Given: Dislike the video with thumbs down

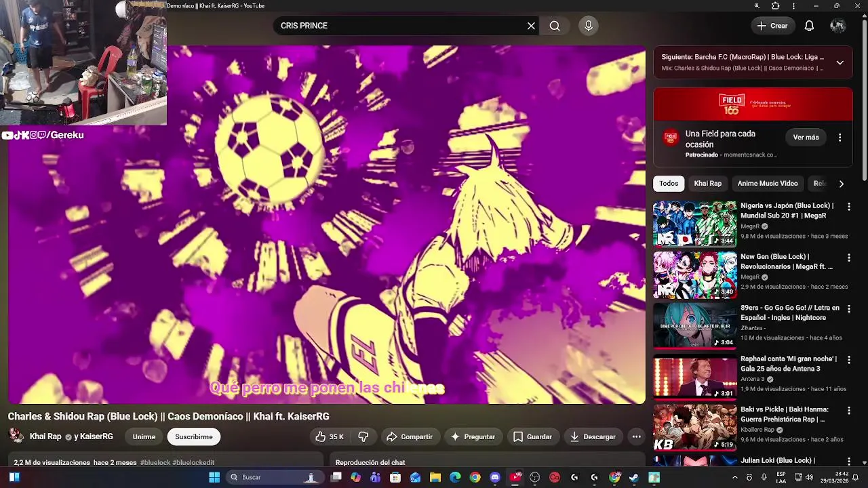Looking at the screenshot, I should (363, 436).
